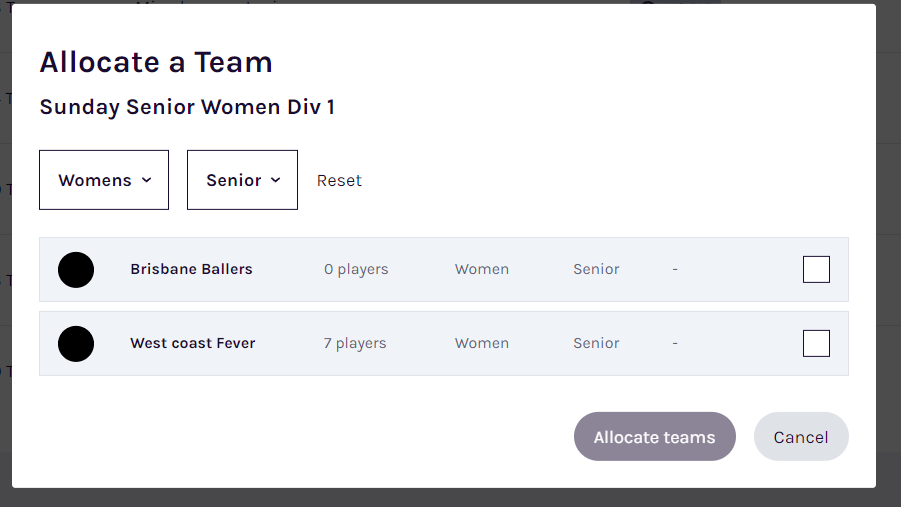Click the Allocate a Team heading

click(156, 62)
